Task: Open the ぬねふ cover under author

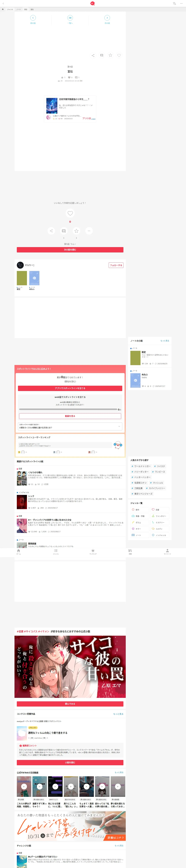Action: pos(34,278)
